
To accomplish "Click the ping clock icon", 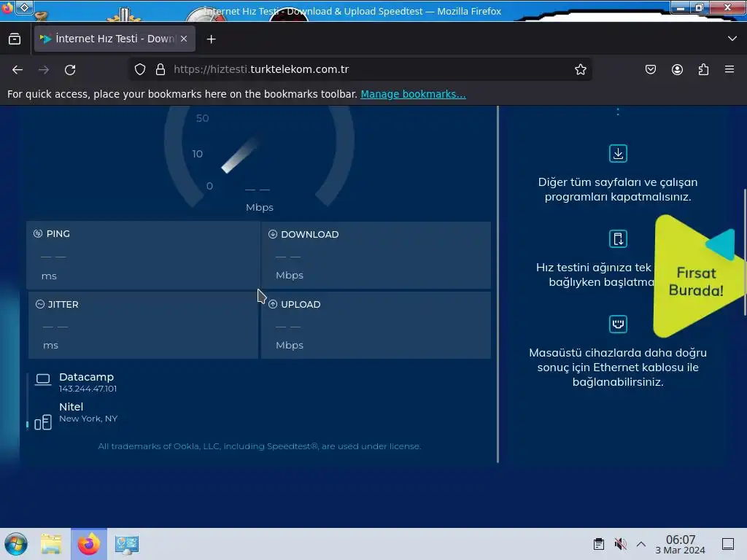I will coord(38,233).
